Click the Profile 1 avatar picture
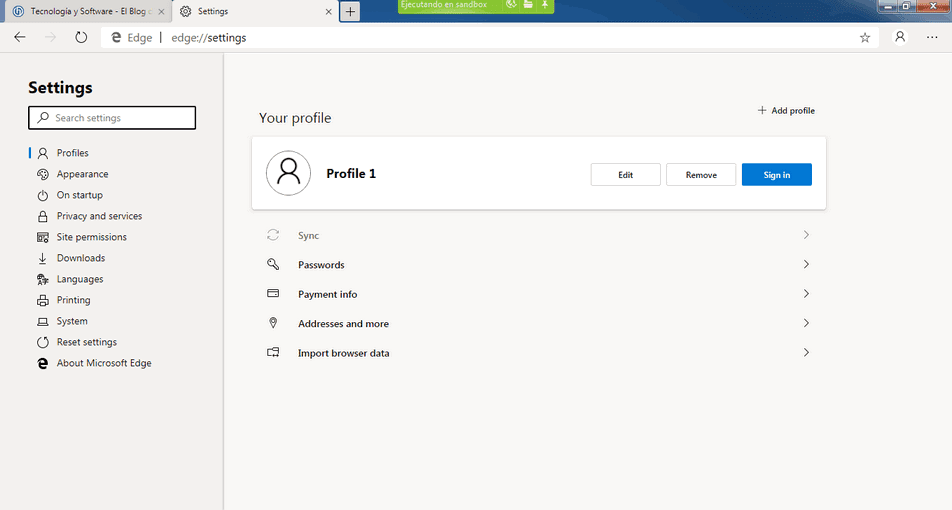Viewport: 952px width, 510px height. click(288, 173)
